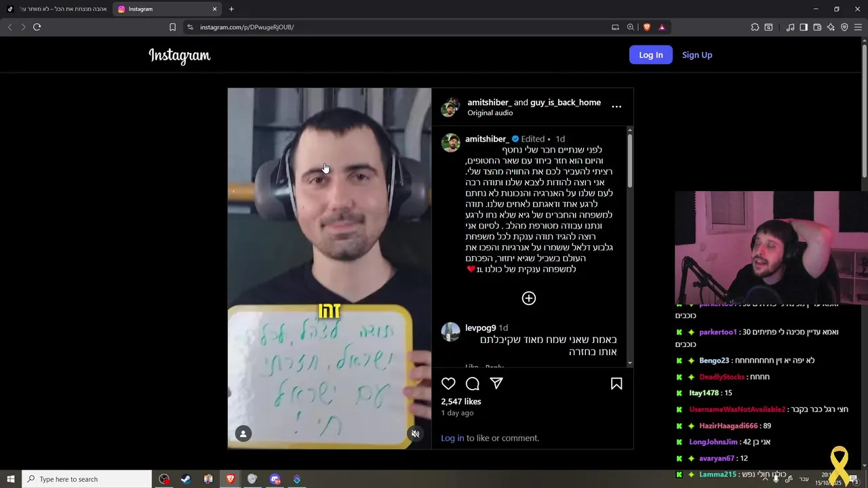Click LongJohnsJim chat username
868x488 pixels.
pyautogui.click(x=713, y=442)
